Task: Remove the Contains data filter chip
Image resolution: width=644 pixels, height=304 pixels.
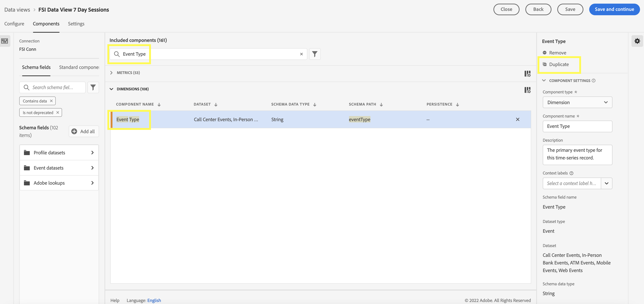Action: click(x=51, y=101)
